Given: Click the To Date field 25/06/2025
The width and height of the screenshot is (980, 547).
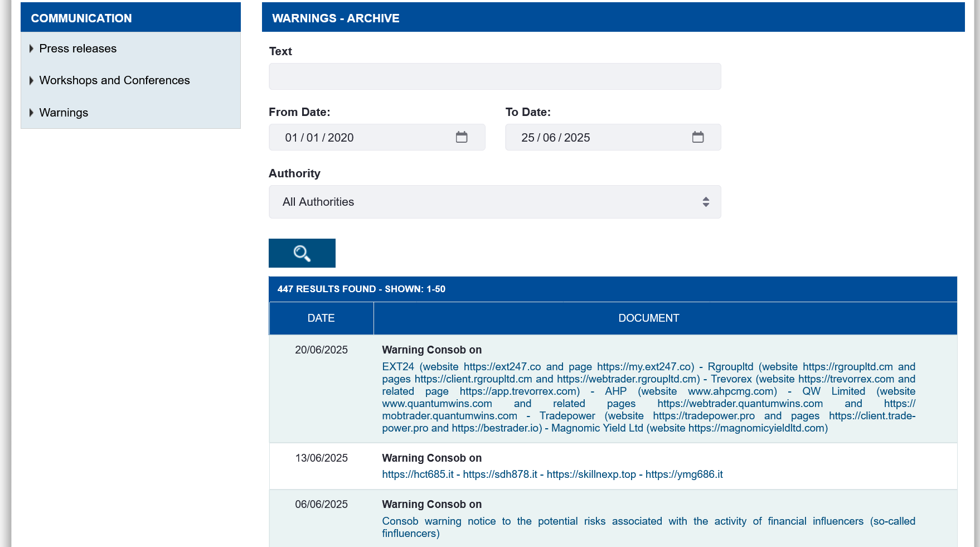Looking at the screenshot, I should [613, 137].
